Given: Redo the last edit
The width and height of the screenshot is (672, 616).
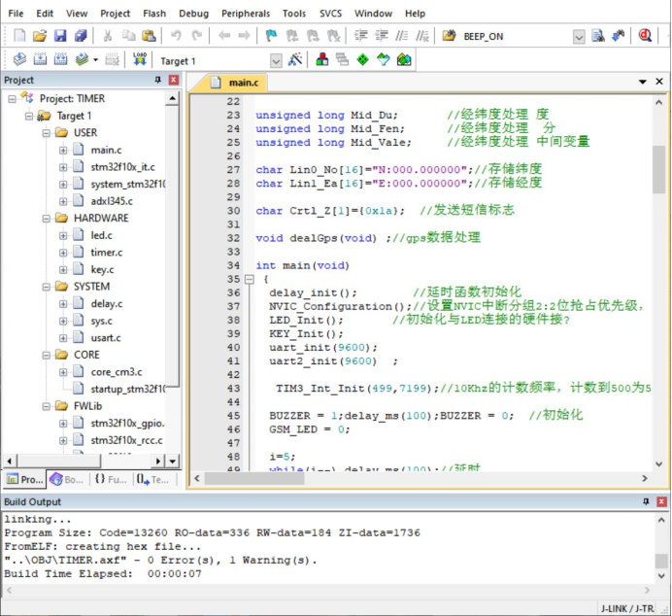Looking at the screenshot, I should (197, 36).
